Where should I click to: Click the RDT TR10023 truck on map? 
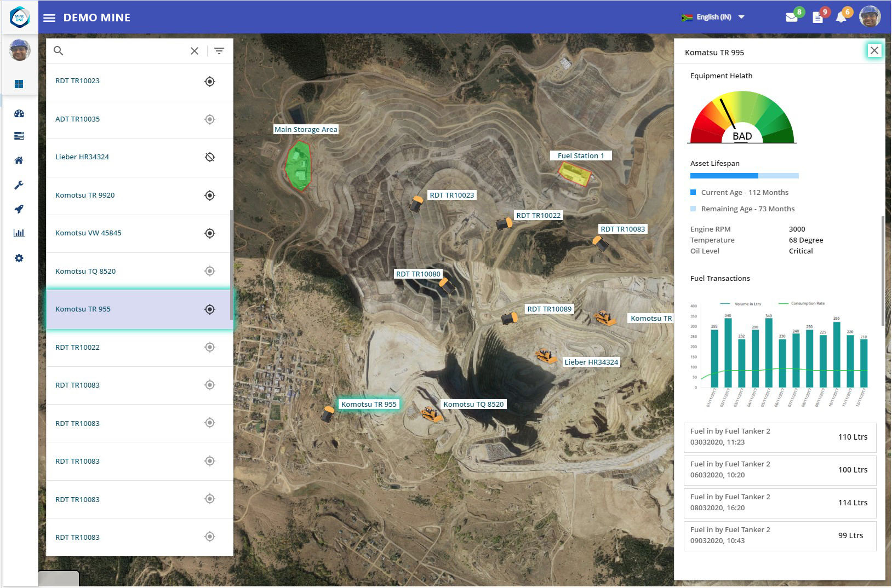[416, 204]
